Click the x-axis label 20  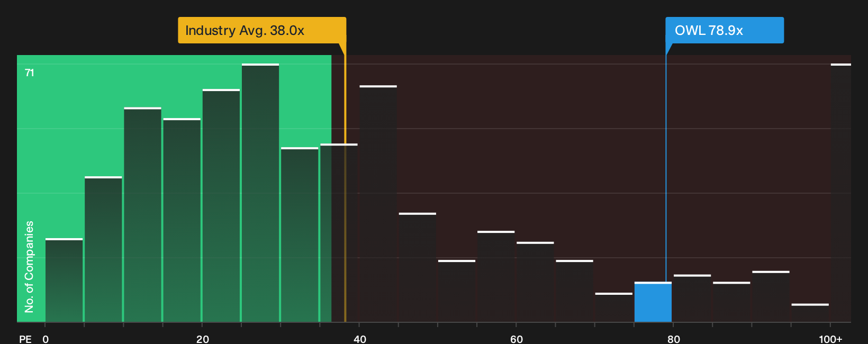tap(203, 339)
